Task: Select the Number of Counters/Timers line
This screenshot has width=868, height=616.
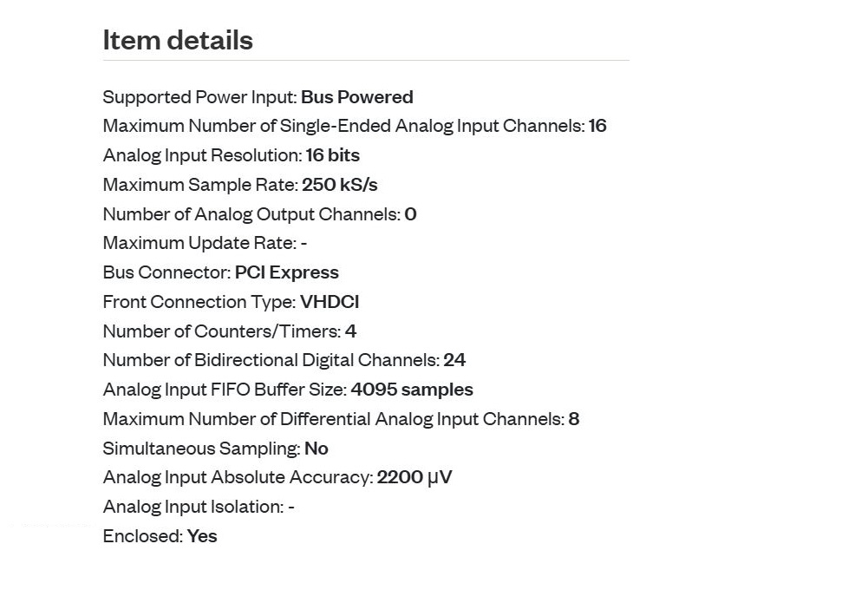Action: 230,331
